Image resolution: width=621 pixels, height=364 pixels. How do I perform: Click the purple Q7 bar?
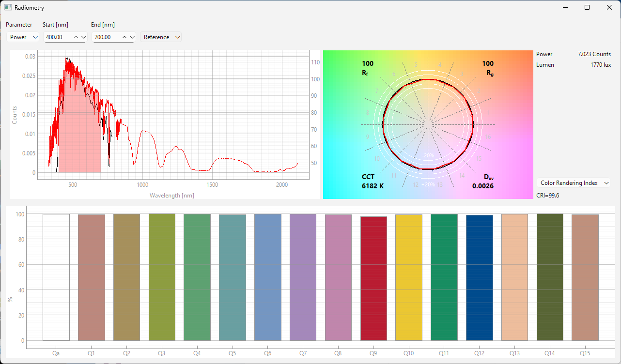pos(303,277)
